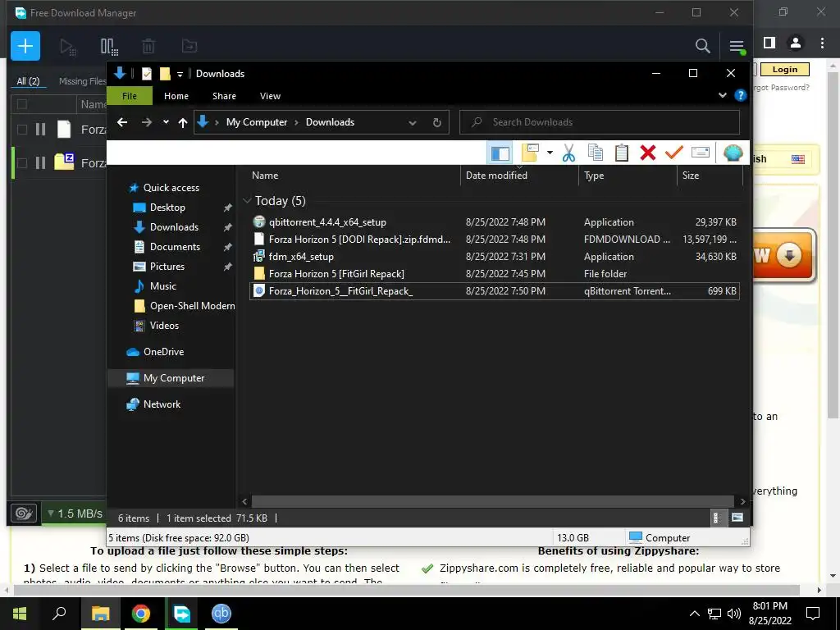Open Explorer help question mark icon
This screenshot has height=630, width=840.
coord(741,95)
